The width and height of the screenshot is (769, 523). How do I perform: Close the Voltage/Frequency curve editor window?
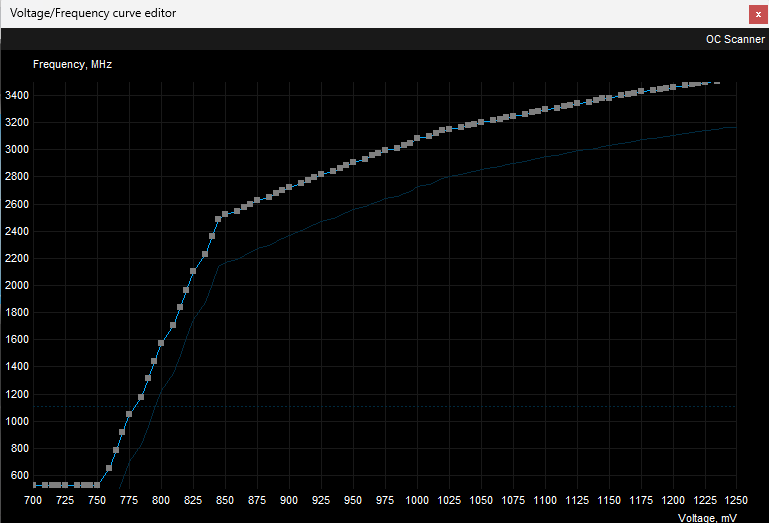(758, 14)
